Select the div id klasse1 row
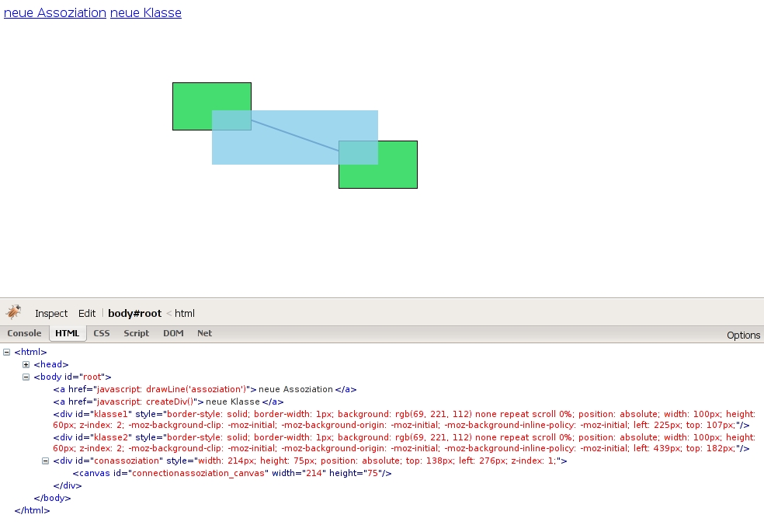Screen dimensions: 764x532 pos(405,419)
